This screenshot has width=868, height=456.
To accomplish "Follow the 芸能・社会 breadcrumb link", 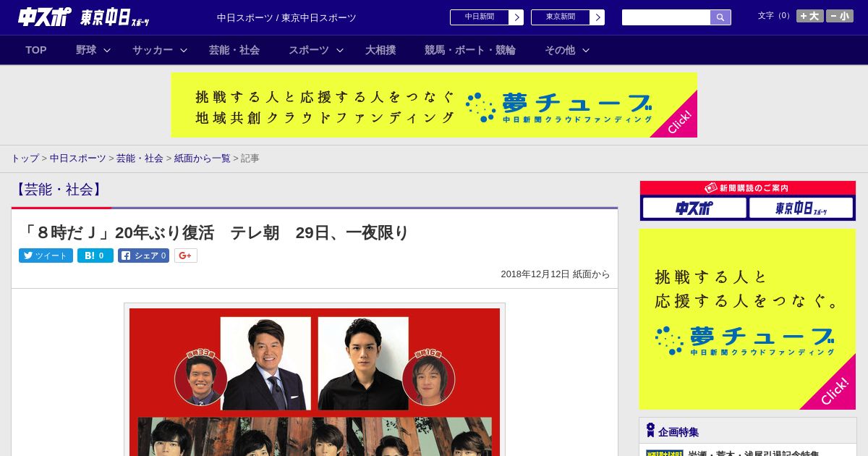I will pyautogui.click(x=140, y=158).
